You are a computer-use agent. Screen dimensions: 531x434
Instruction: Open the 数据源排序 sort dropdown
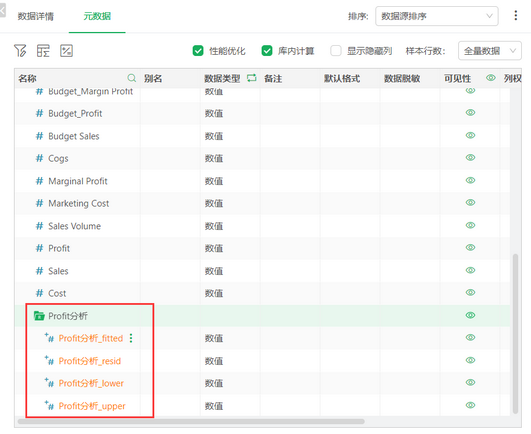[x=437, y=16]
